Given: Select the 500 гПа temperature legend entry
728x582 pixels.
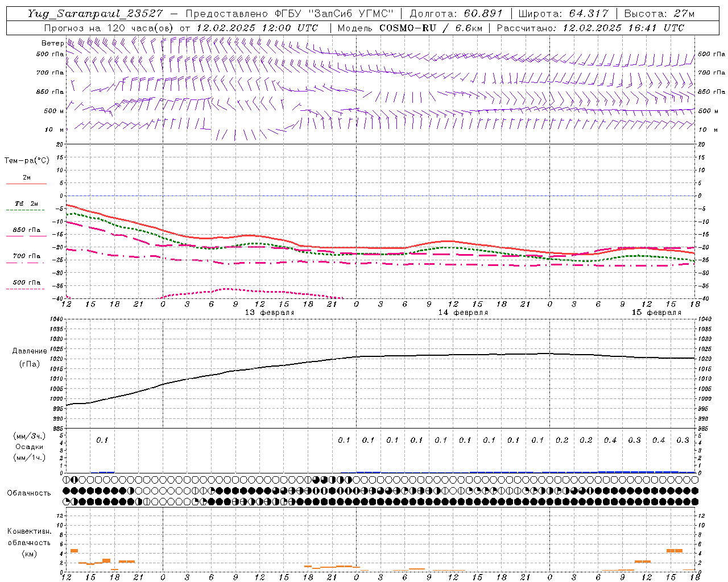Looking at the screenshot, I should click(26, 282).
